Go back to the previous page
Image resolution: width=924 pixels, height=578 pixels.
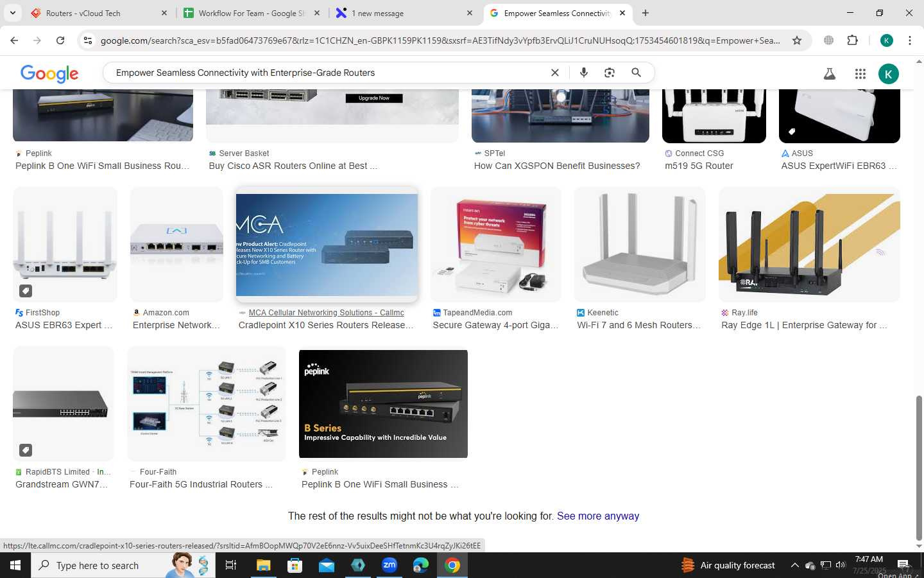click(x=14, y=40)
